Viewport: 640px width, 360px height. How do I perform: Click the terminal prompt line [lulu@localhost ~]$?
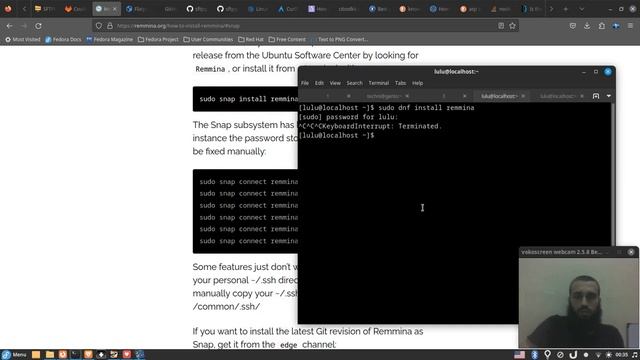coord(336,135)
